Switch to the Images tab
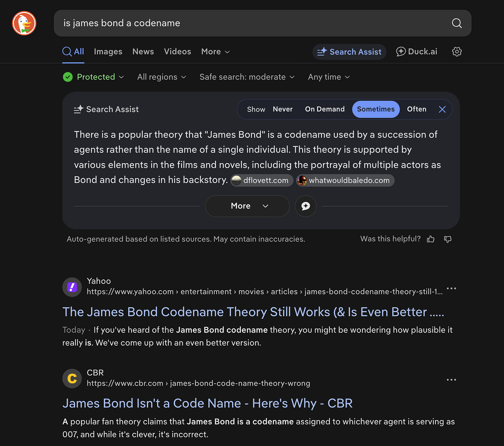This screenshot has width=504, height=446. pos(108,52)
